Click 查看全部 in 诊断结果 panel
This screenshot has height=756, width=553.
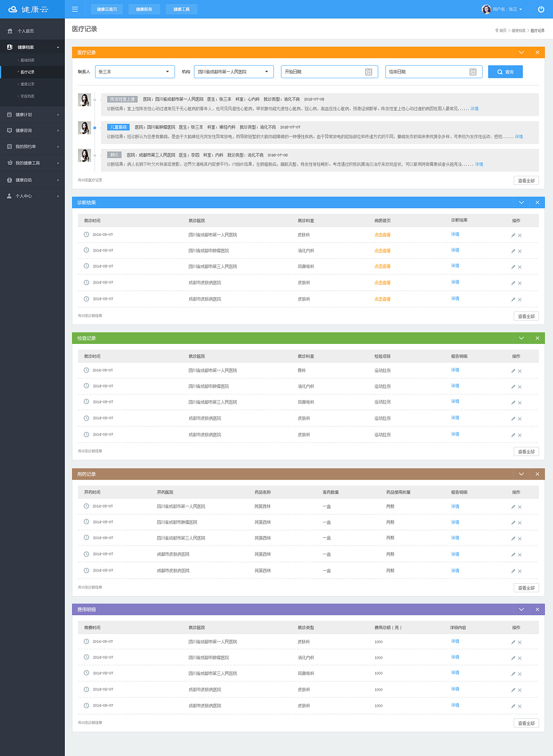(x=526, y=316)
